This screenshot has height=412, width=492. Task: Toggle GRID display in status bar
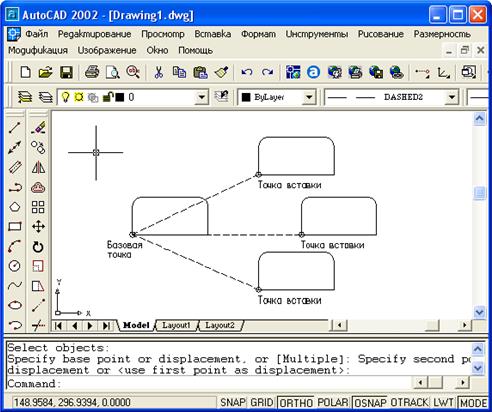point(262,403)
